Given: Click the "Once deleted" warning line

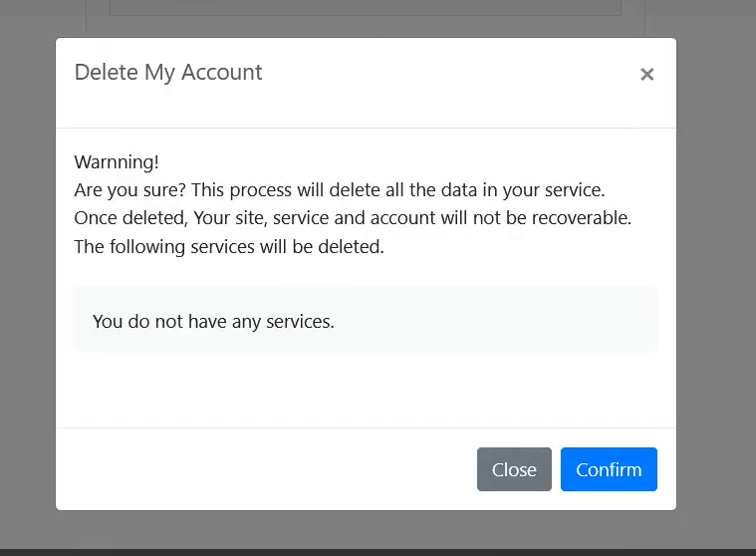Looking at the screenshot, I should pos(353,217).
